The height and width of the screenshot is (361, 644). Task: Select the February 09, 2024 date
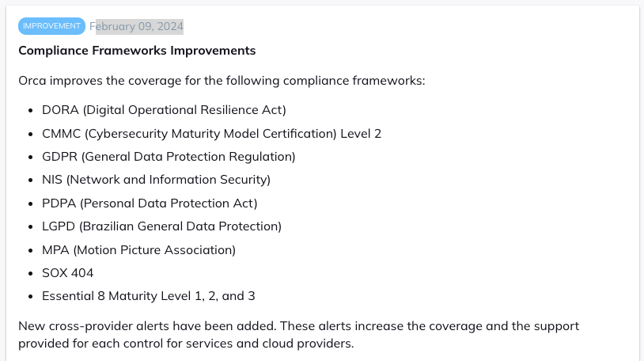point(136,26)
